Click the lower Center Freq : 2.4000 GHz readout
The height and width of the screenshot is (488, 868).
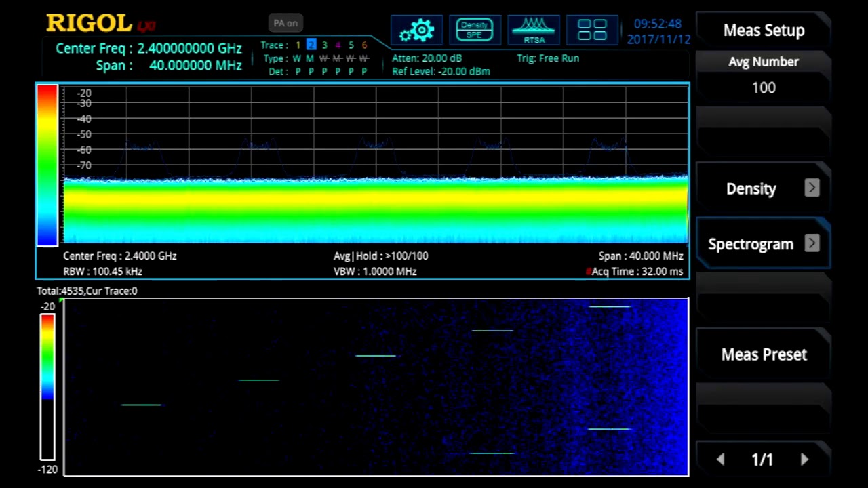[120, 256]
